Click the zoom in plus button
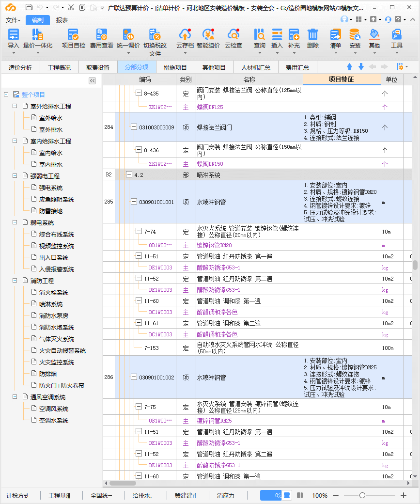The width and height of the screenshot is (420, 504). click(404, 495)
